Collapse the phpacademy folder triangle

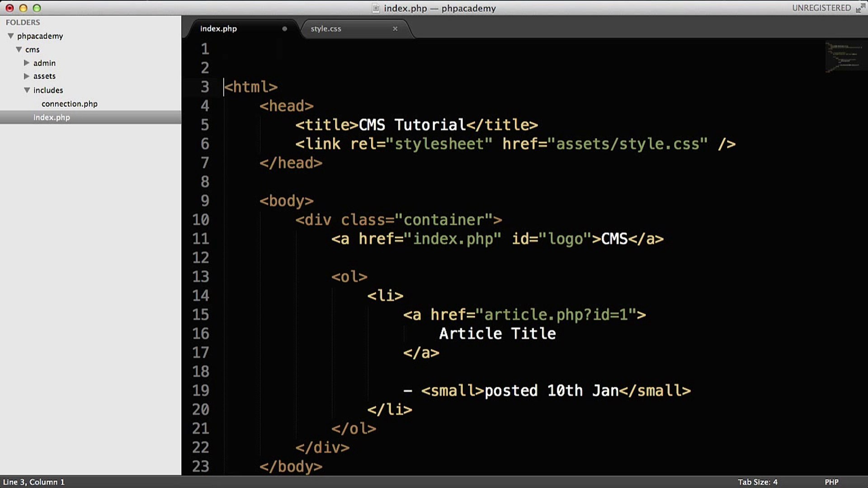[11, 36]
